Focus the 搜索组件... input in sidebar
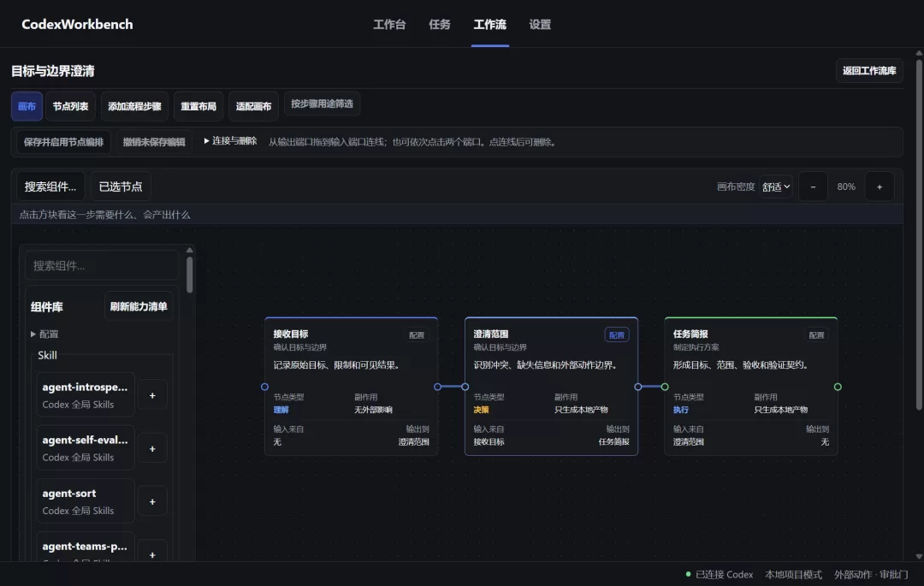924x586 pixels. tap(101, 265)
